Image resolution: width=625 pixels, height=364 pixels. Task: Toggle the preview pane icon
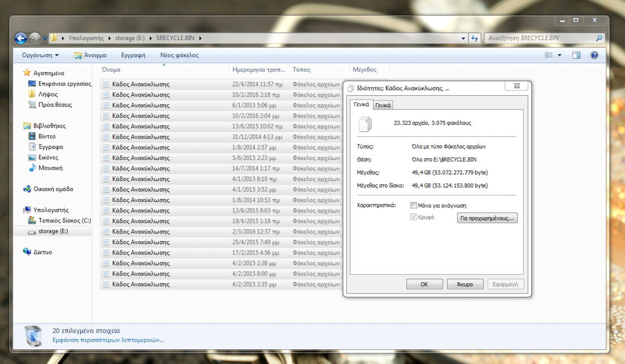(577, 55)
